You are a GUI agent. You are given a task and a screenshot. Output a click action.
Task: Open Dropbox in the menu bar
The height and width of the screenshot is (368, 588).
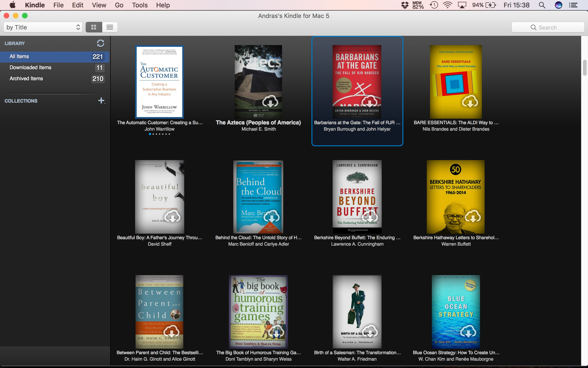(x=405, y=5)
